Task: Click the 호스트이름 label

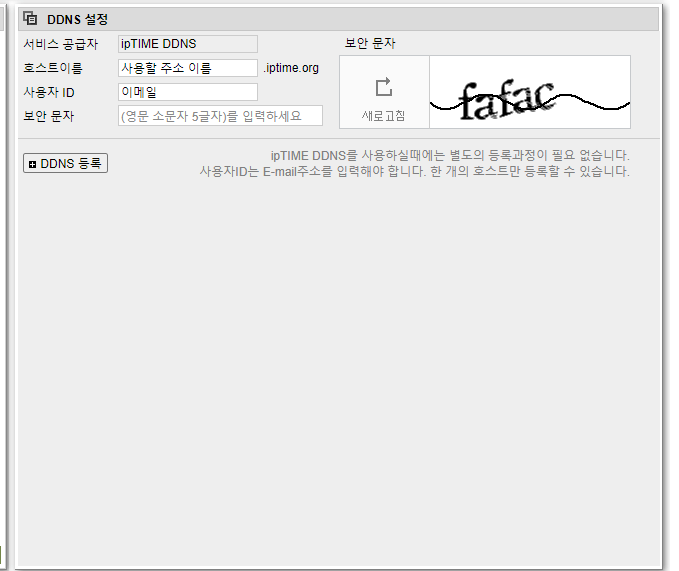Action: (x=53, y=68)
